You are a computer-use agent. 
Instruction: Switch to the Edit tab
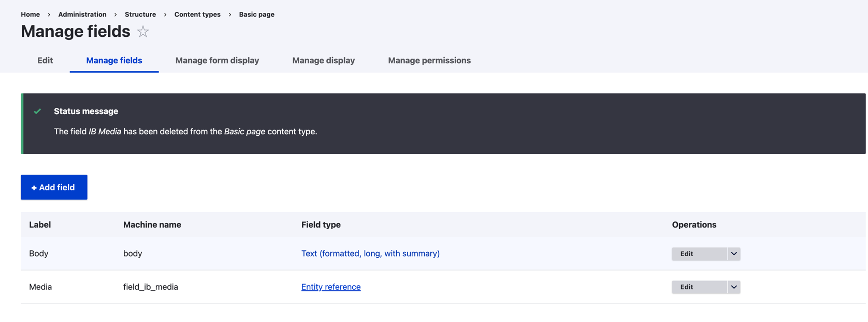[45, 61]
